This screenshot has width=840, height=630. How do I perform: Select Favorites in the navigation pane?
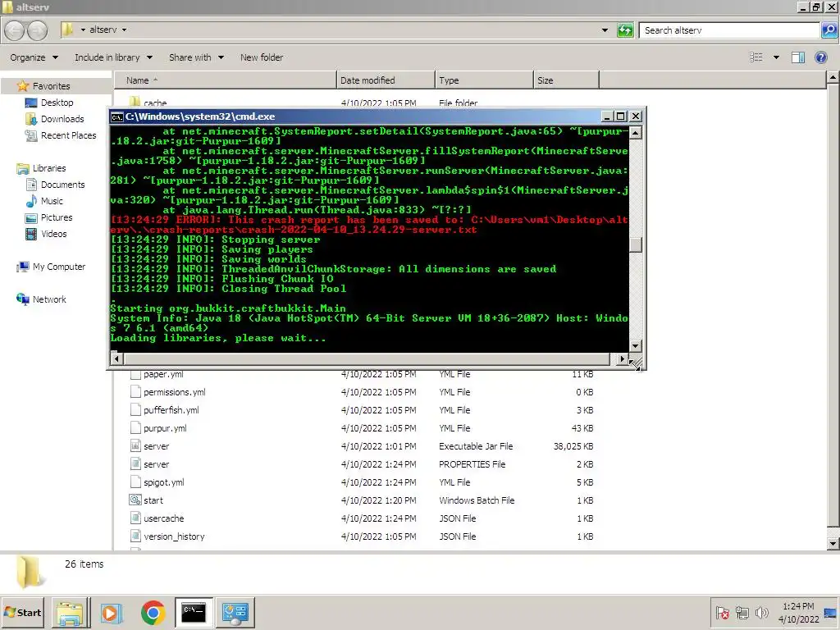(x=51, y=86)
